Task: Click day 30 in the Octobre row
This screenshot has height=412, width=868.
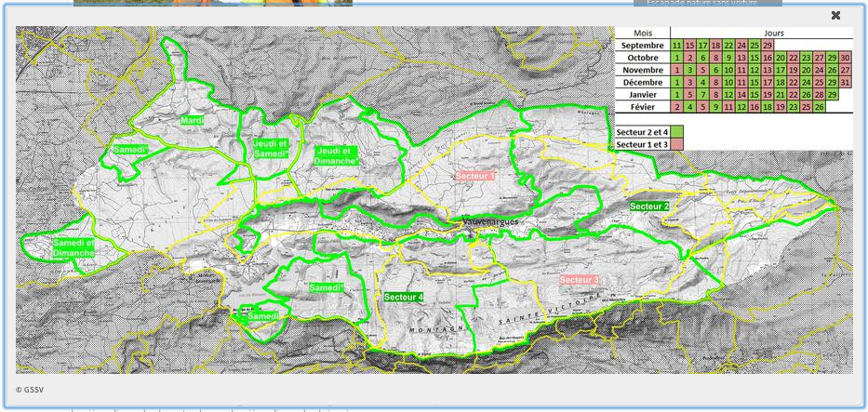Action: 846,58
